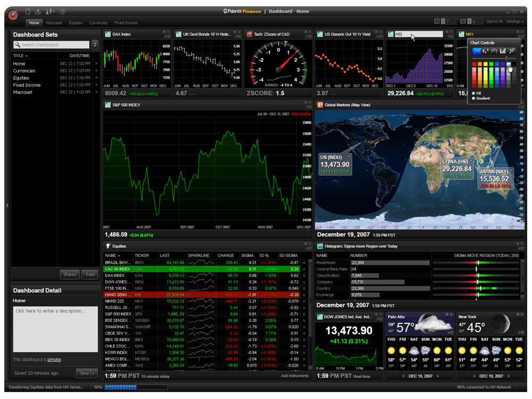532x399 pixels.
Task: Open the Settings dropdown
Action: (514, 21)
